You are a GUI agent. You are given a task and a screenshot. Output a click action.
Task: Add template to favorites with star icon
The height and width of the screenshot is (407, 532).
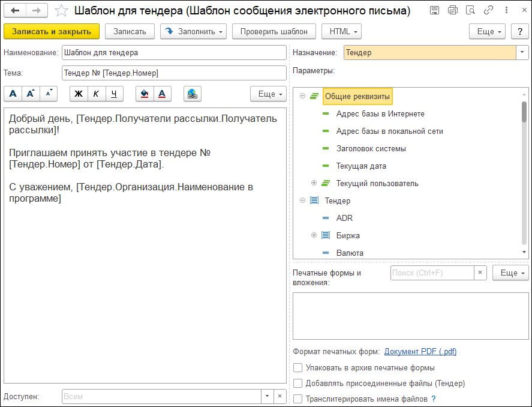click(61, 11)
